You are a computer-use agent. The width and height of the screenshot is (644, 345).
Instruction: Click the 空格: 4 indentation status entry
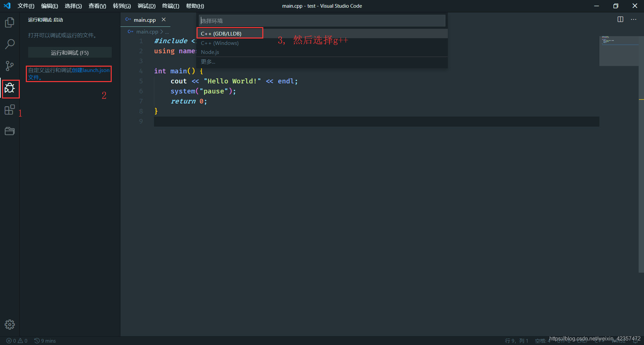(542, 341)
